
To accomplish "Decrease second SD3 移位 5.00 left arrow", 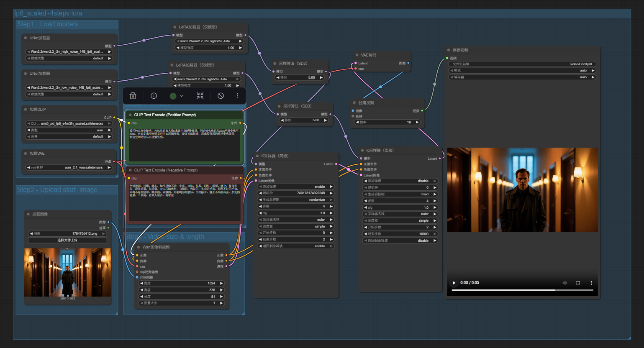I will 282,120.
